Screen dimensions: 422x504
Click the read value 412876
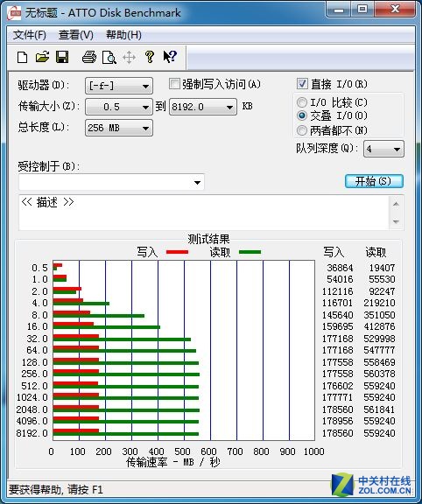coord(379,326)
